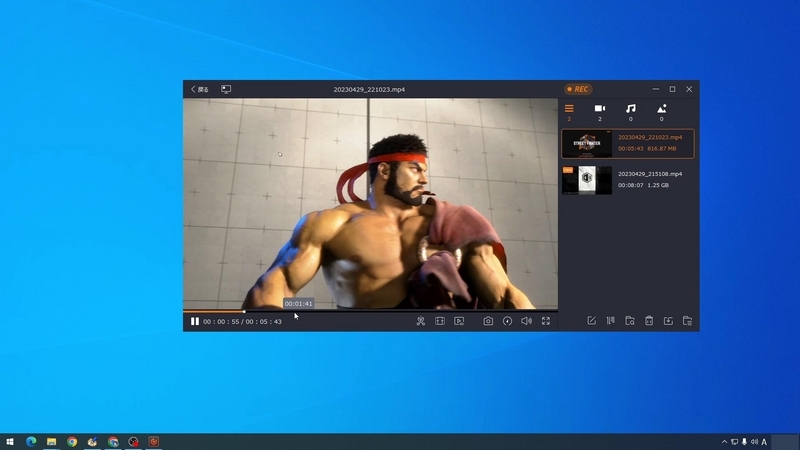Click the play-clip icon next to the crop icon
The width and height of the screenshot is (800, 450).
coord(459,321)
